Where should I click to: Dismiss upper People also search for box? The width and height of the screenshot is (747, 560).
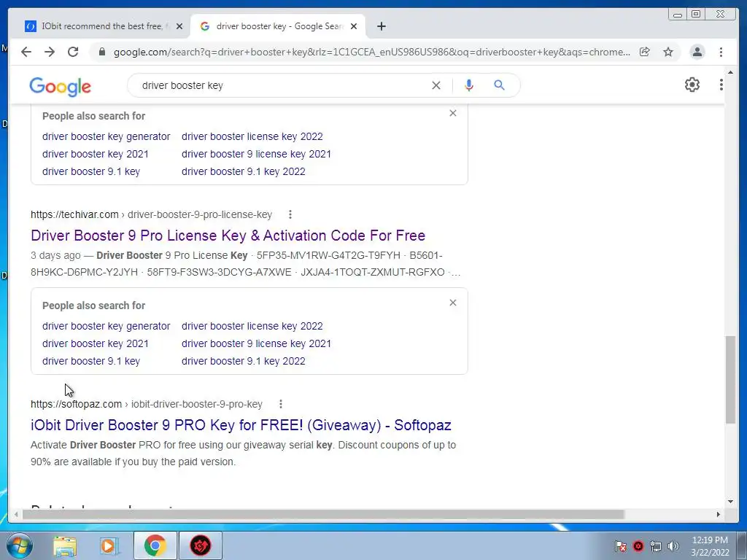[452, 113]
